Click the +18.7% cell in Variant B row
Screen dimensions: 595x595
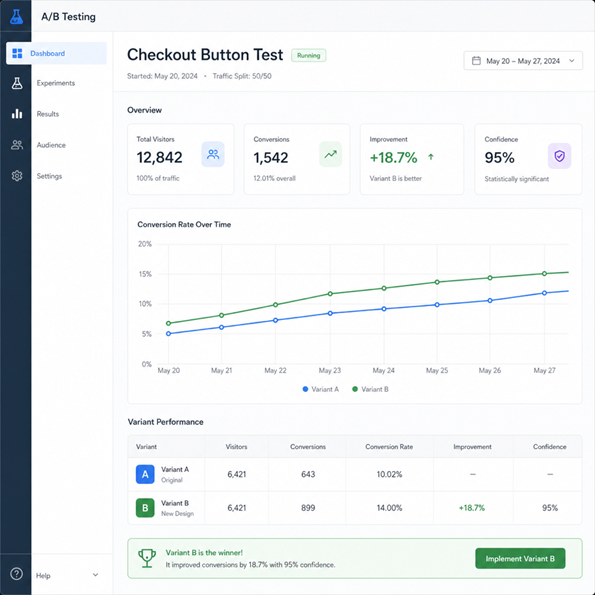(x=472, y=508)
